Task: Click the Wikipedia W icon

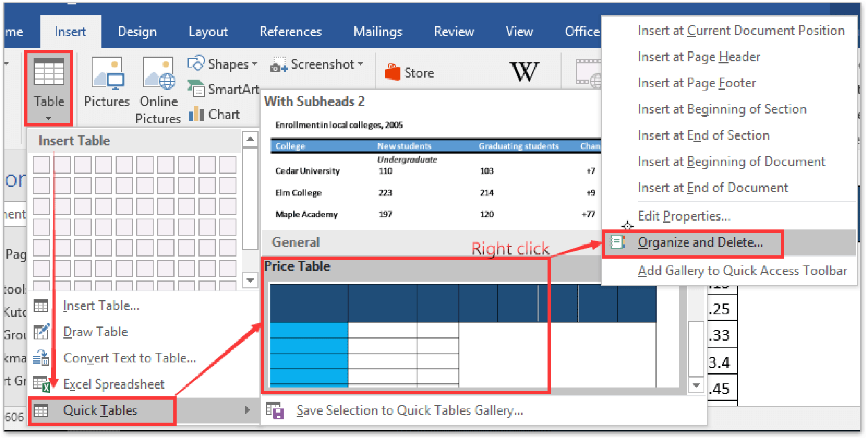Action: [x=524, y=72]
